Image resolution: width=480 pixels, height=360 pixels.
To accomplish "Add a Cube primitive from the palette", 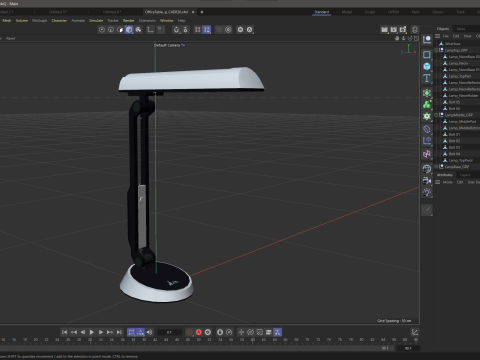I will pos(427,66).
